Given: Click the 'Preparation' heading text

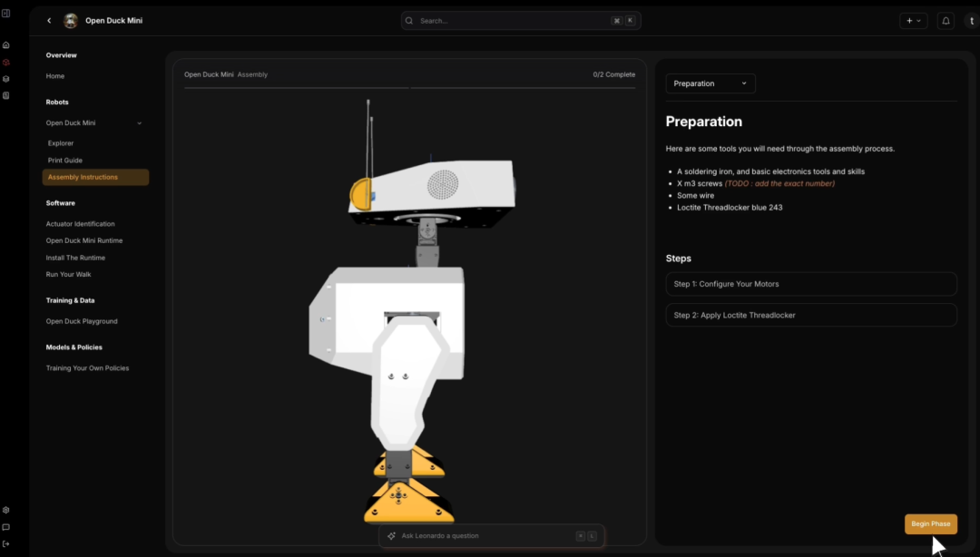Looking at the screenshot, I should (704, 122).
